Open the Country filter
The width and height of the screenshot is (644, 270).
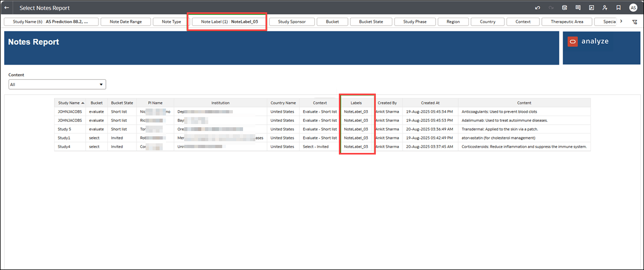click(488, 22)
